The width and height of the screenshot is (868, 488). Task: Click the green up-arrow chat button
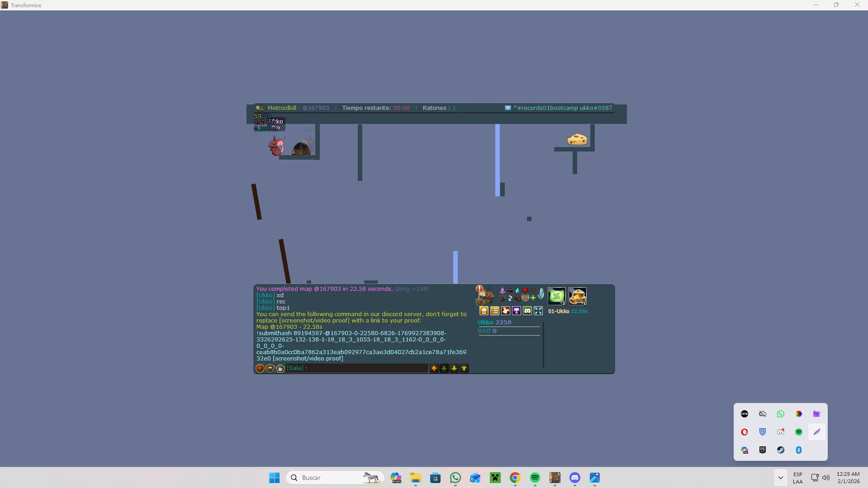(x=464, y=368)
